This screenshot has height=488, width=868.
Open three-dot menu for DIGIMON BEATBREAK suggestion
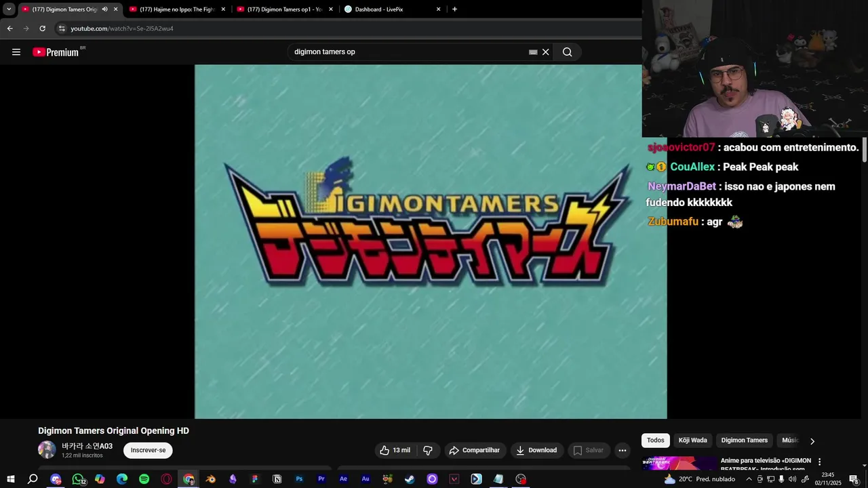[819, 462]
